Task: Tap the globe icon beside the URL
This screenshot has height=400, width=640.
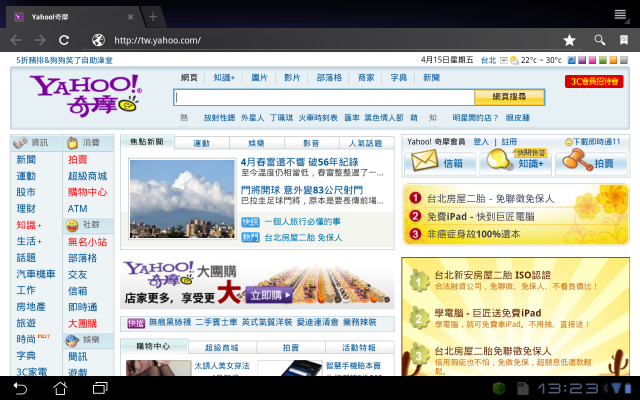Action: point(98,40)
